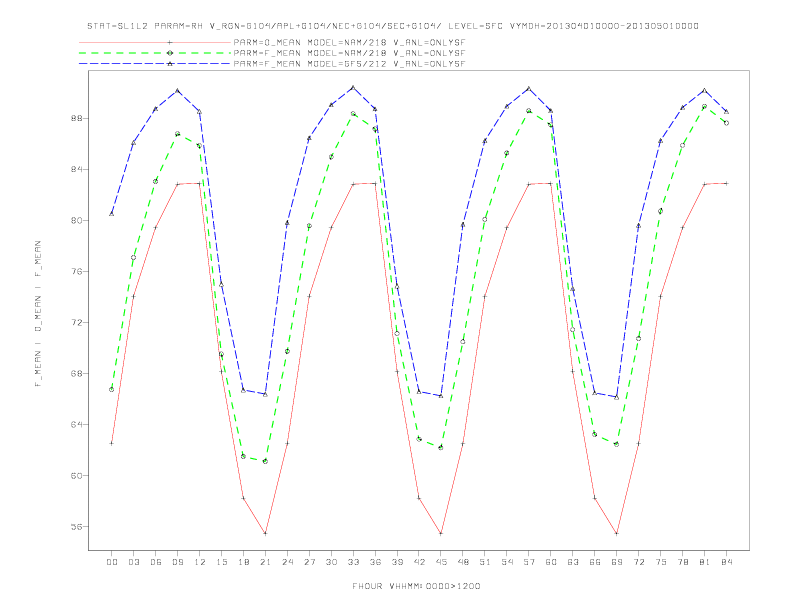Click x-axis hour label 63
The image size is (792, 612).
point(573,562)
